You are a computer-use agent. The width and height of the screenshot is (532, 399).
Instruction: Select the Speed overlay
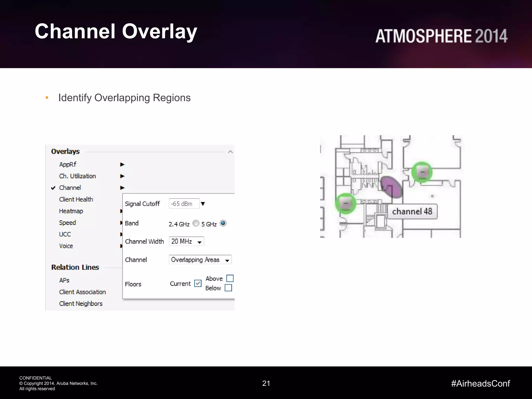tap(67, 223)
